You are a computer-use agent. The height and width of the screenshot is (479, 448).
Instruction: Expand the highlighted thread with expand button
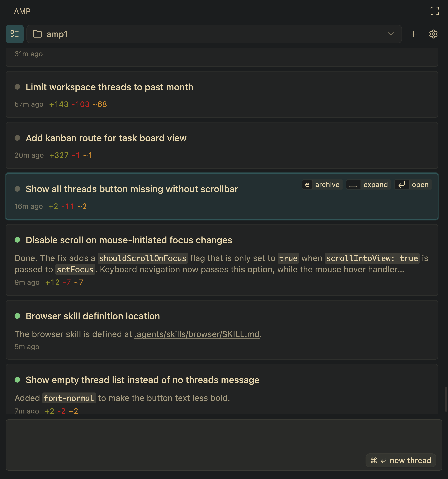click(368, 185)
